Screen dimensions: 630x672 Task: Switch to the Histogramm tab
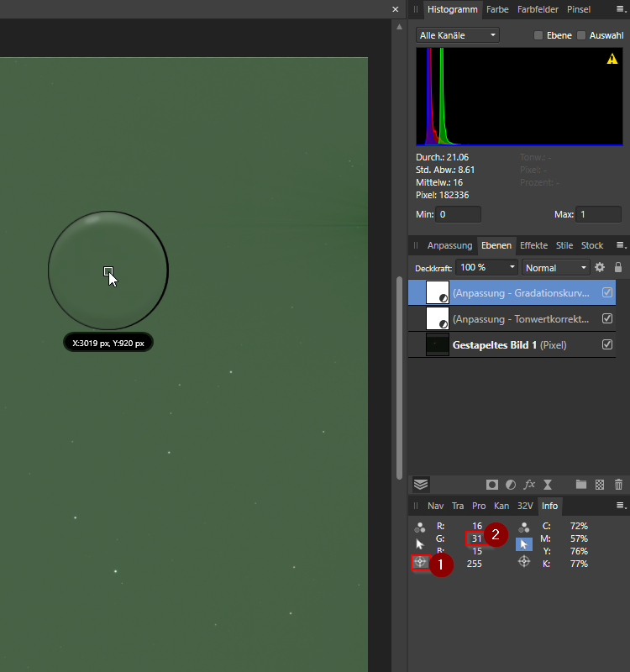point(452,9)
